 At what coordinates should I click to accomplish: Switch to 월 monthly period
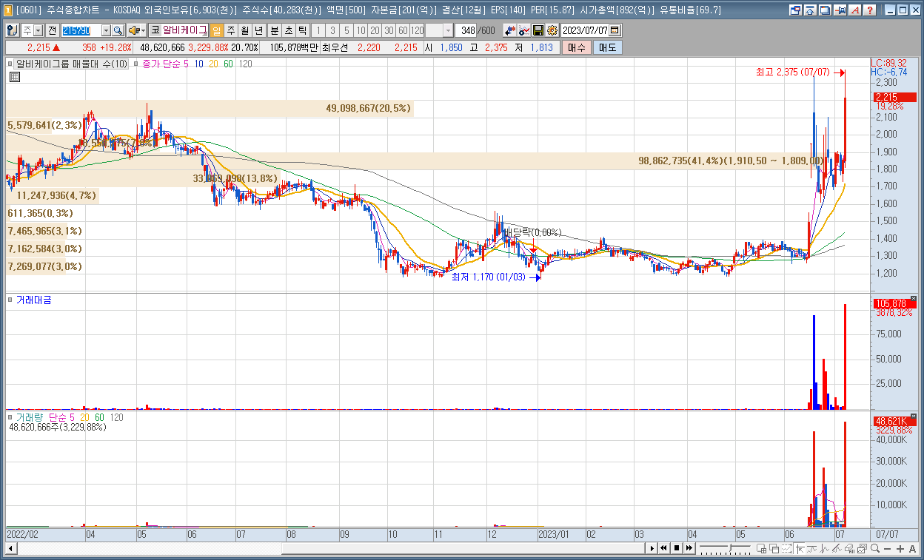(x=244, y=30)
